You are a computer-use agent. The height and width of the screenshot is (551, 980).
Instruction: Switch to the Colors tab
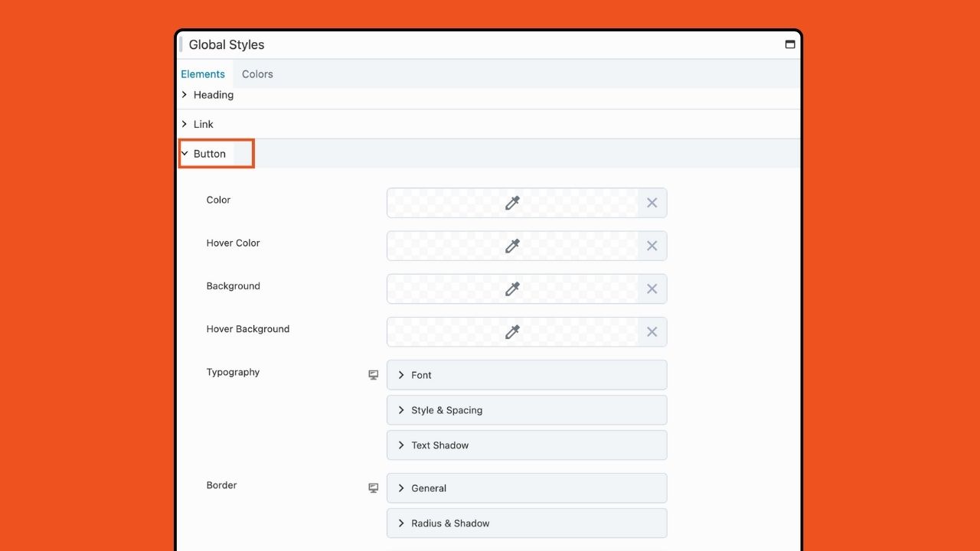pos(257,74)
